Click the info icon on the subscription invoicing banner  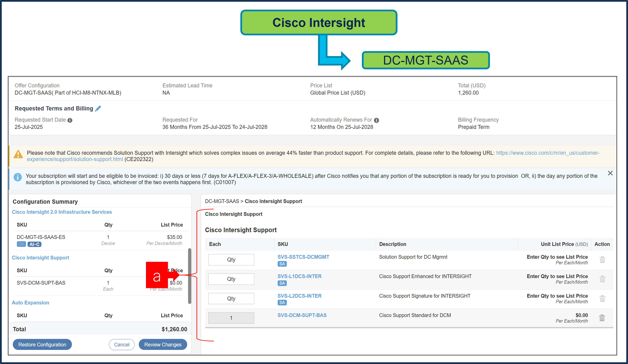18,177
